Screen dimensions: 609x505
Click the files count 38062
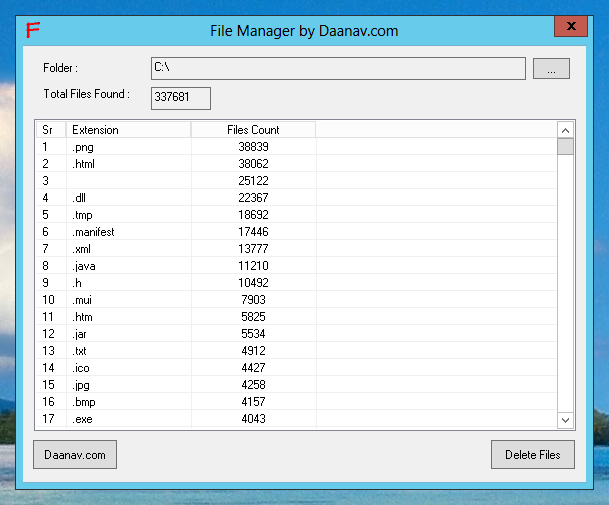[x=253, y=164]
